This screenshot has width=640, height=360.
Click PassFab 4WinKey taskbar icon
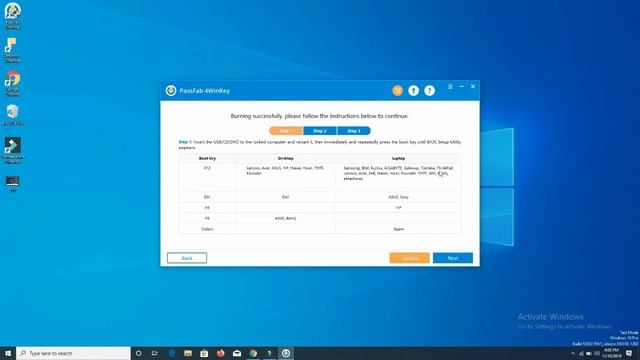tap(286, 353)
